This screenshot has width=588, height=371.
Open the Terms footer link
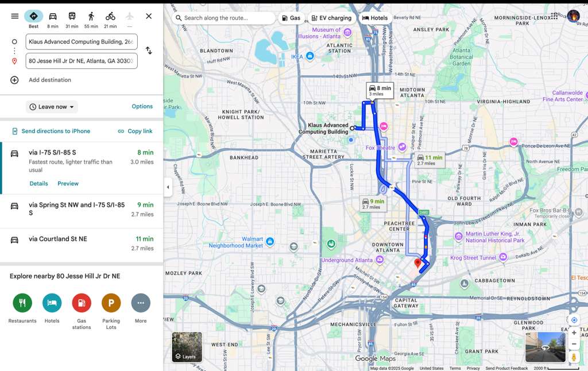click(455, 368)
